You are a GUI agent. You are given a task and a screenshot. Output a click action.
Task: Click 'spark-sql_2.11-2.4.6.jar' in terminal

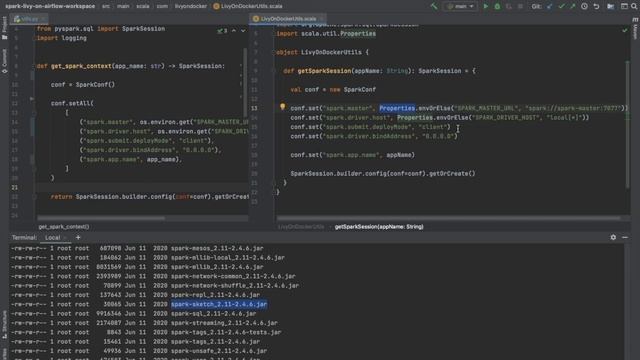pos(213,314)
